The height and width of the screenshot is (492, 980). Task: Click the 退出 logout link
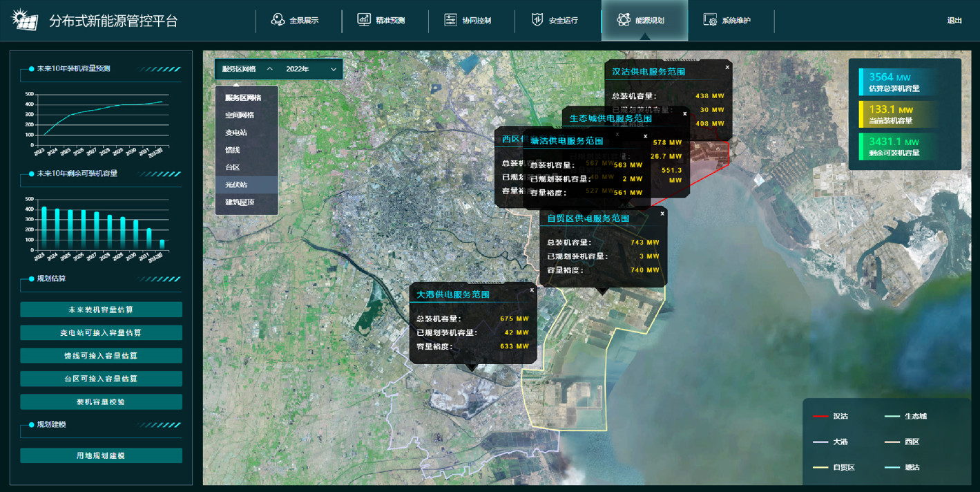(x=954, y=21)
